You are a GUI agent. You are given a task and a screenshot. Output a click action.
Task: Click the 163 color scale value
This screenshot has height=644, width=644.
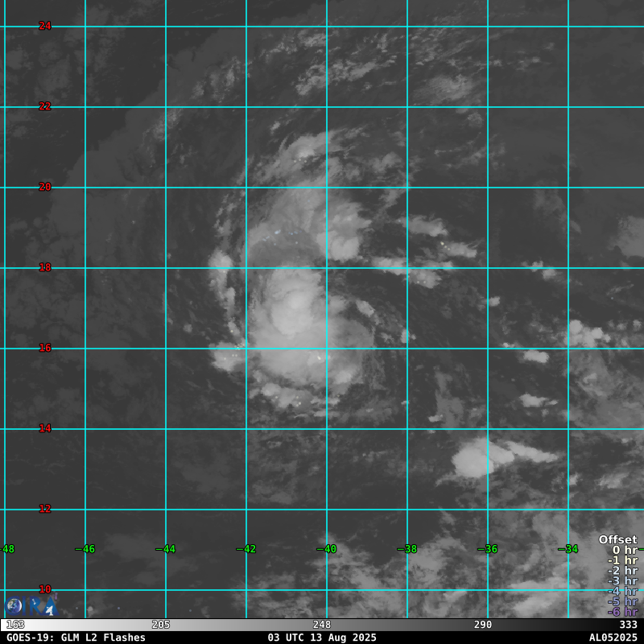[15, 625]
